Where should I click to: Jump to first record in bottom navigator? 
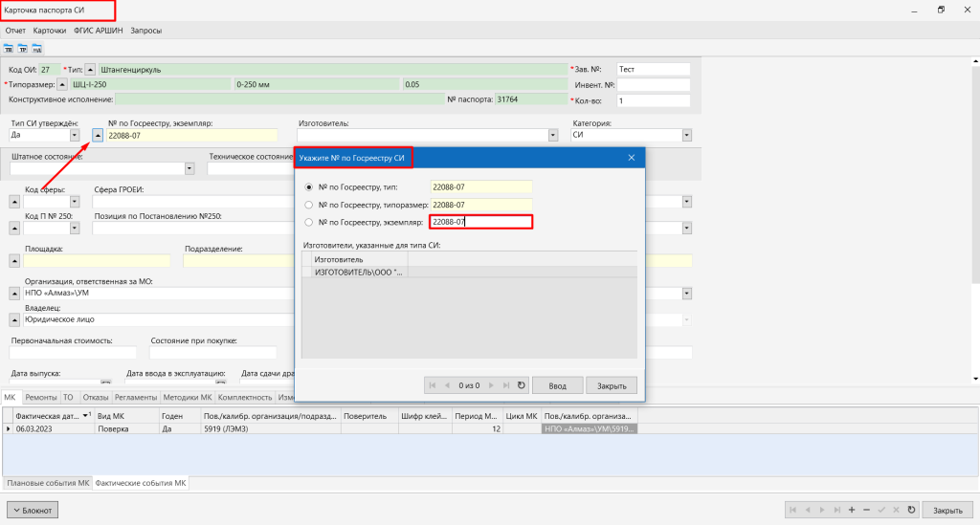792,510
